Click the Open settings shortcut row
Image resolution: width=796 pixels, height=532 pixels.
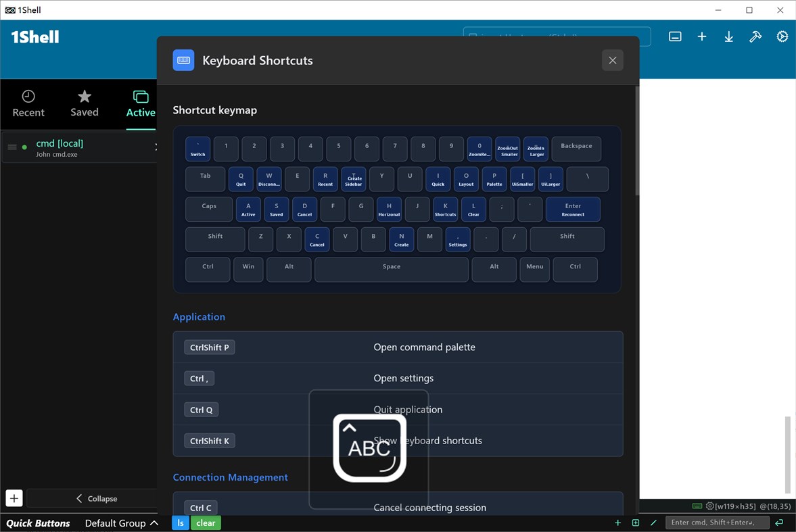click(x=398, y=378)
